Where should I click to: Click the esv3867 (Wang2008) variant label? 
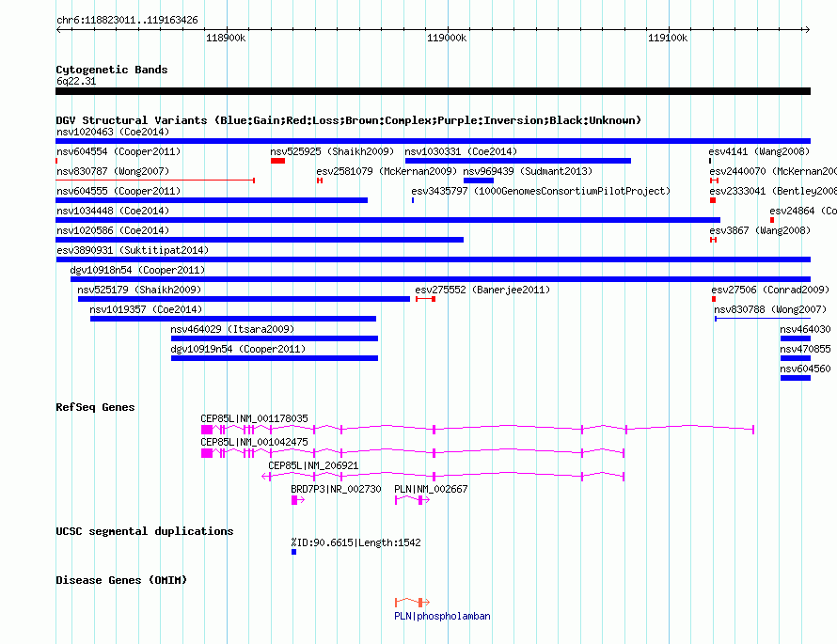[760, 230]
